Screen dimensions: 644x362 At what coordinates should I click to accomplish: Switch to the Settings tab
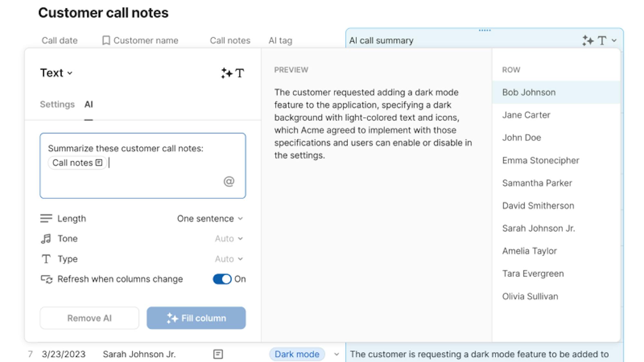click(57, 104)
